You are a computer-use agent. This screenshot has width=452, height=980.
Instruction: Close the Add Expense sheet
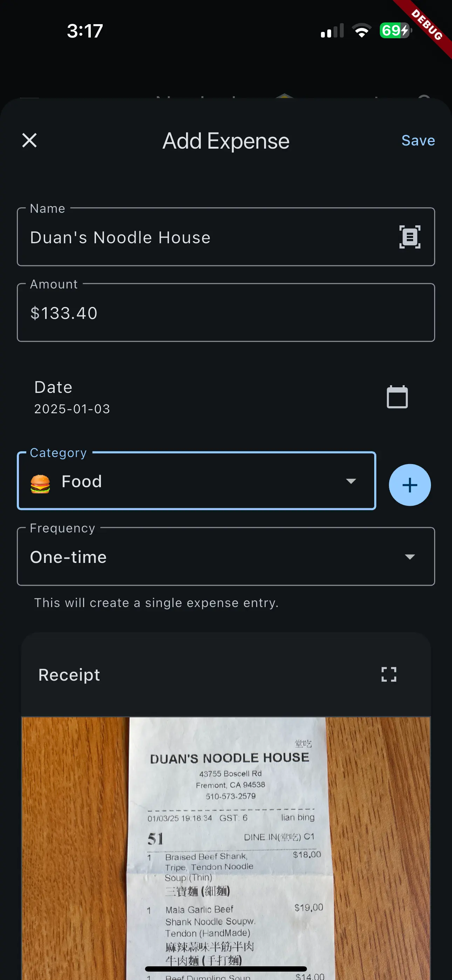29,141
